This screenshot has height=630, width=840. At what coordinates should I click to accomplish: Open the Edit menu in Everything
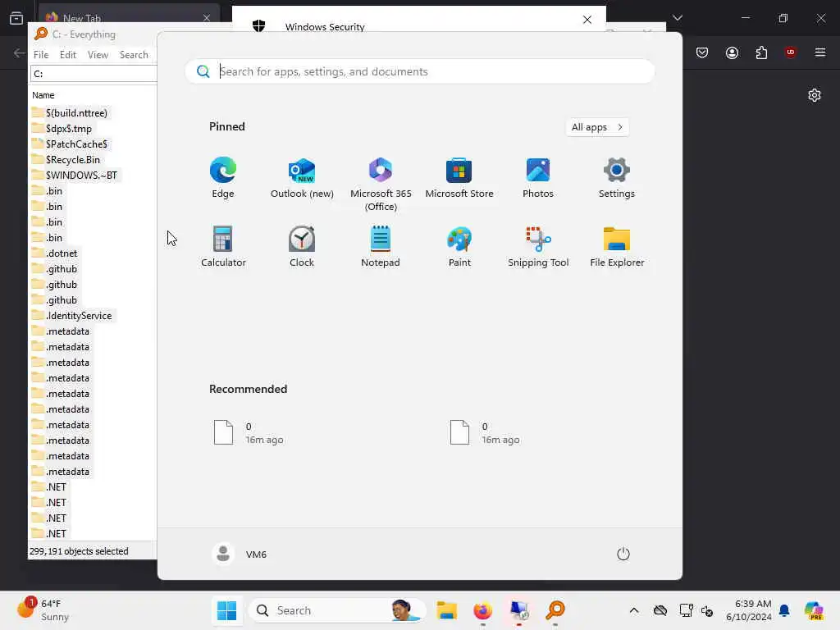click(68, 55)
